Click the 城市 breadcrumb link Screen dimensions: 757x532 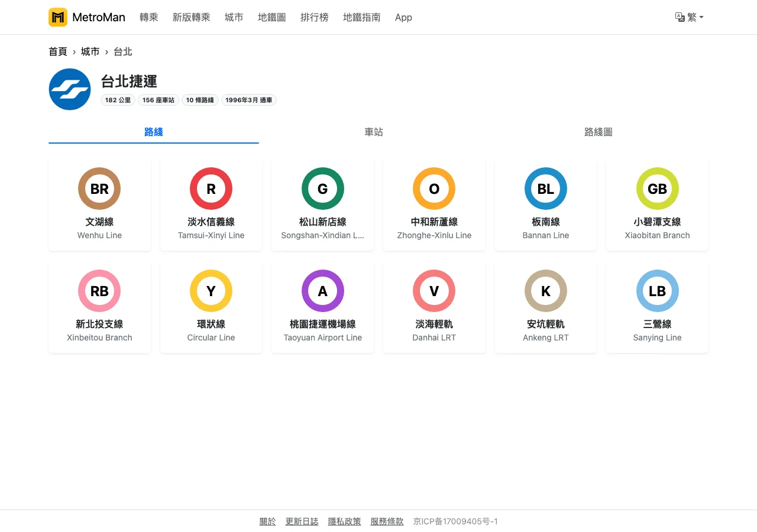click(x=90, y=51)
